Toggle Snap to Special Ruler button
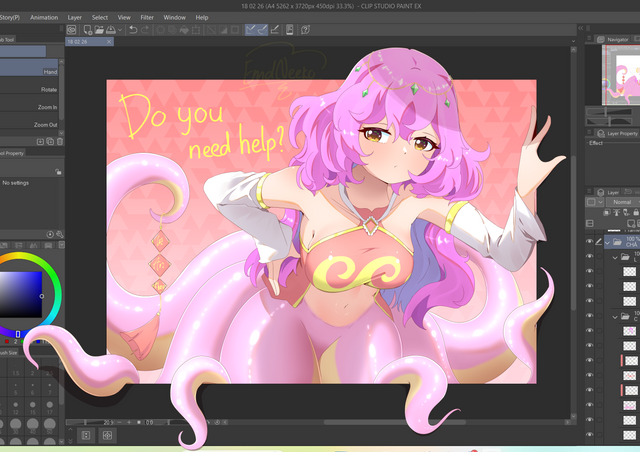 (x=262, y=30)
